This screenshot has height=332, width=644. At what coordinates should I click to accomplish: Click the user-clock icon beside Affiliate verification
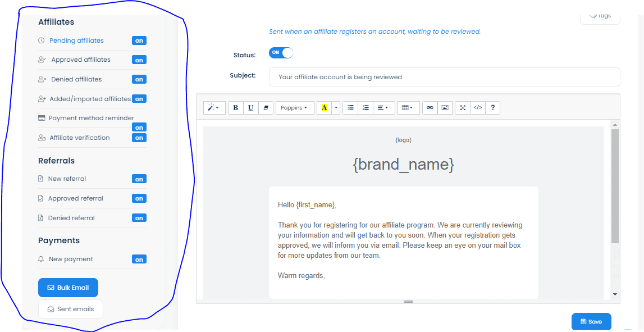coord(42,138)
